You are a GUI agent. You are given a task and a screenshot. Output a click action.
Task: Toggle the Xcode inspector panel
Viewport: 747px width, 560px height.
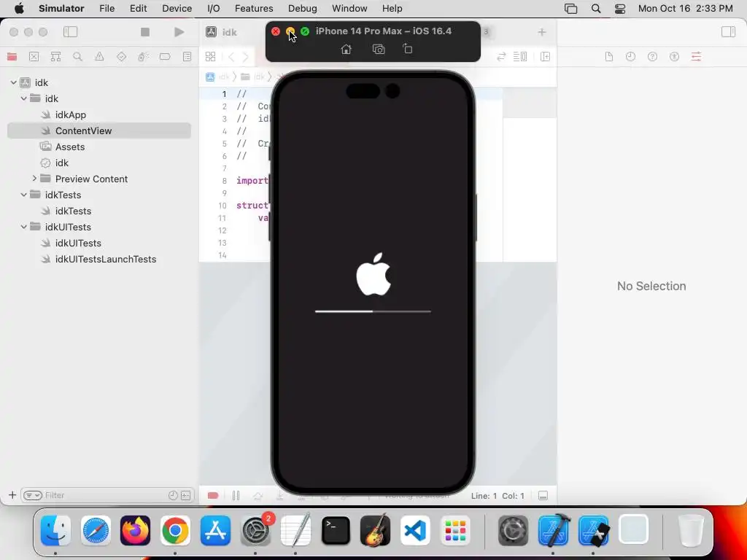click(729, 32)
